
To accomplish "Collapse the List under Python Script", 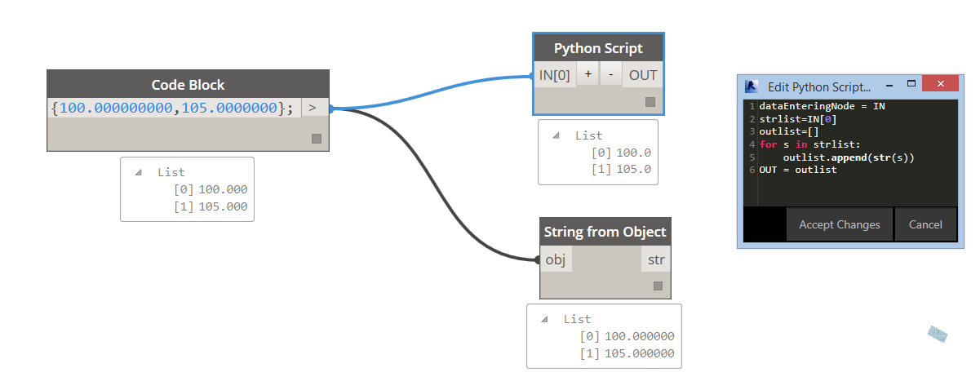I will 557,135.
